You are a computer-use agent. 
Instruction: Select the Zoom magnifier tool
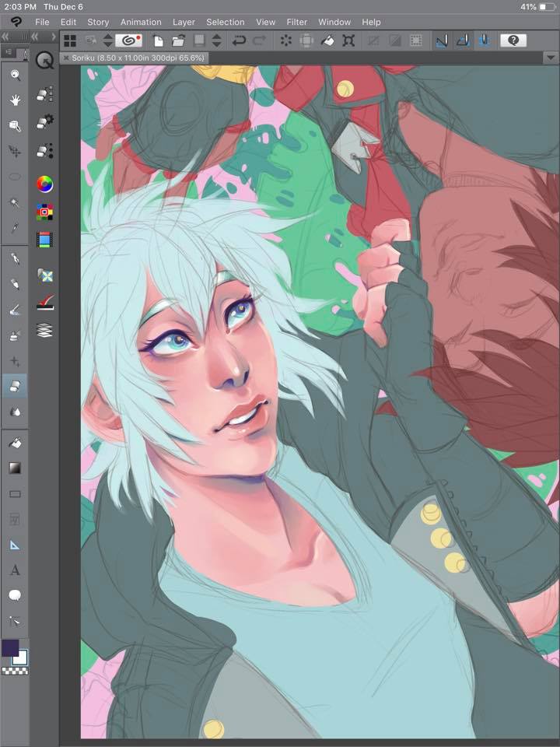tap(15, 75)
